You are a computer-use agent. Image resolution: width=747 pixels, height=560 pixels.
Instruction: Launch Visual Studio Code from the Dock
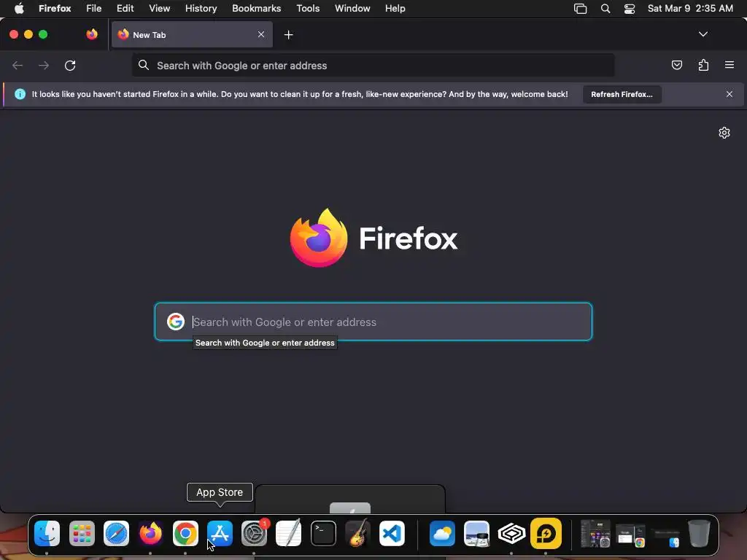[392, 533]
